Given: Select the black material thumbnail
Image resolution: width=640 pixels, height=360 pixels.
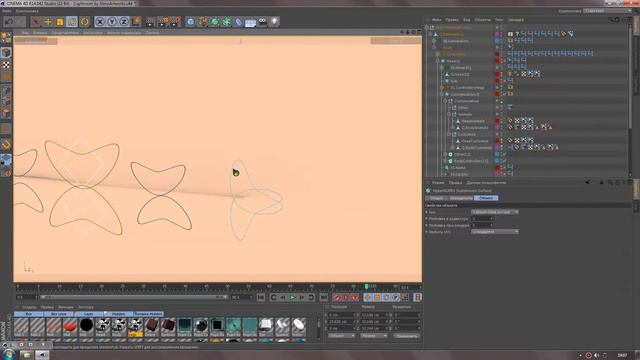Looking at the screenshot, I should tap(86, 326).
